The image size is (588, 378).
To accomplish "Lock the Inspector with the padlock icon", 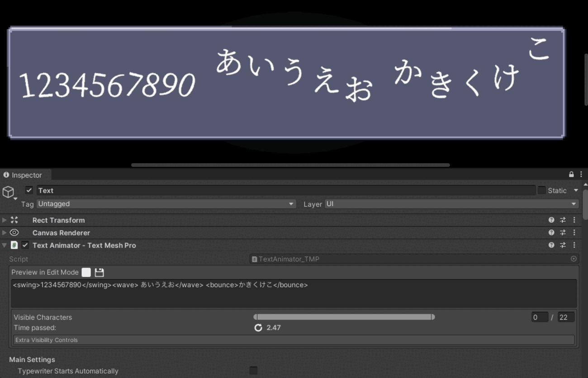I will 571,175.
